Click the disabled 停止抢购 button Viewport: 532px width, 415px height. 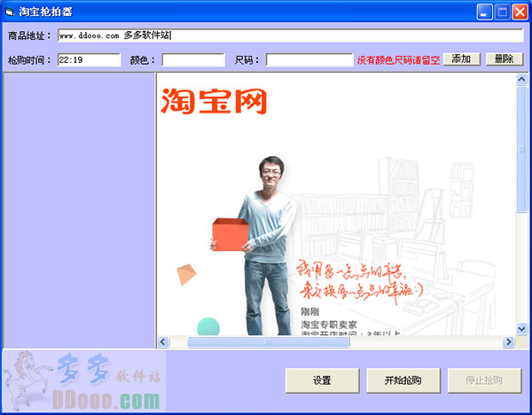[484, 380]
